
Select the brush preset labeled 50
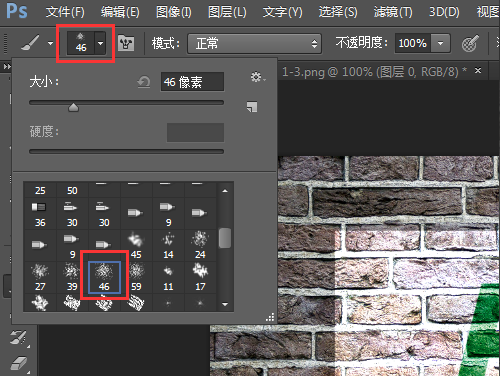coord(72,190)
